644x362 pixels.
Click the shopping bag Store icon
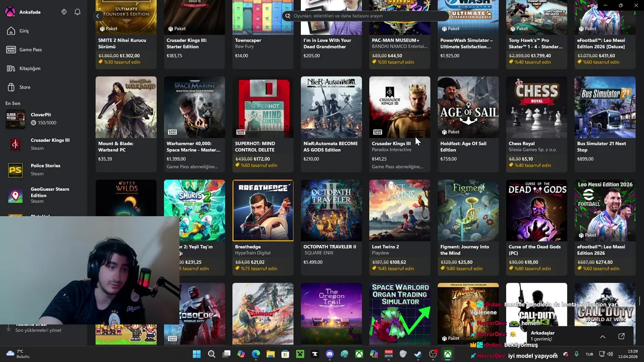pyautogui.click(x=11, y=87)
